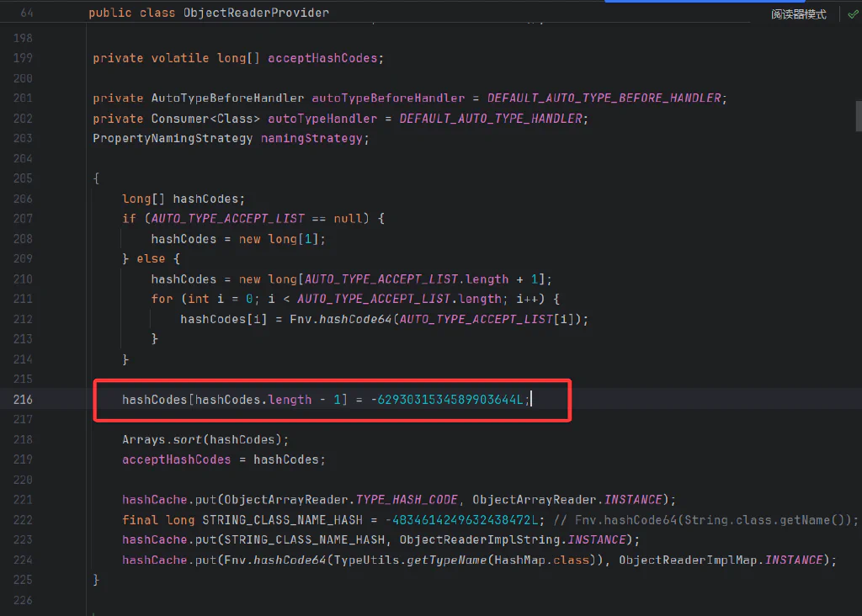Click the DEFAULT_AUTO_TYPE_HANDLER constant
Screen dimensions: 862x616
click(491, 118)
